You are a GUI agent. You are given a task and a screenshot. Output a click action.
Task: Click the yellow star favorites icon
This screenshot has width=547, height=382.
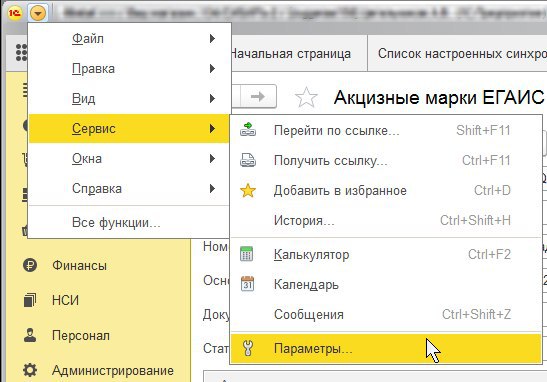[248, 190]
